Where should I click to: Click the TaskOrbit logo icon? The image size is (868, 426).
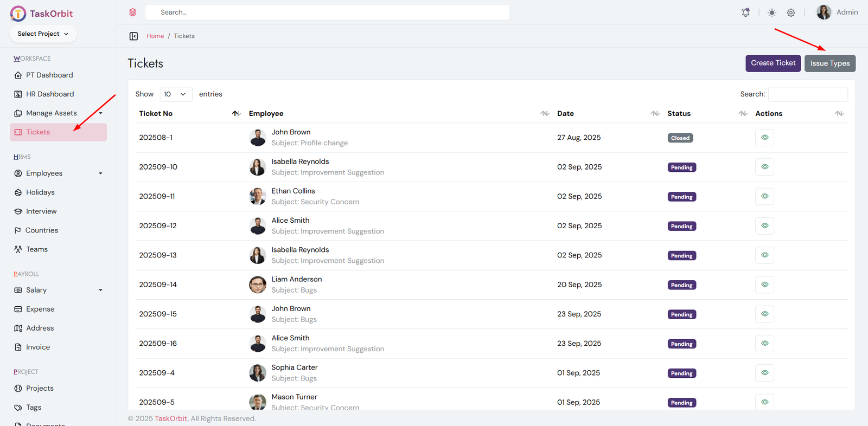(18, 14)
